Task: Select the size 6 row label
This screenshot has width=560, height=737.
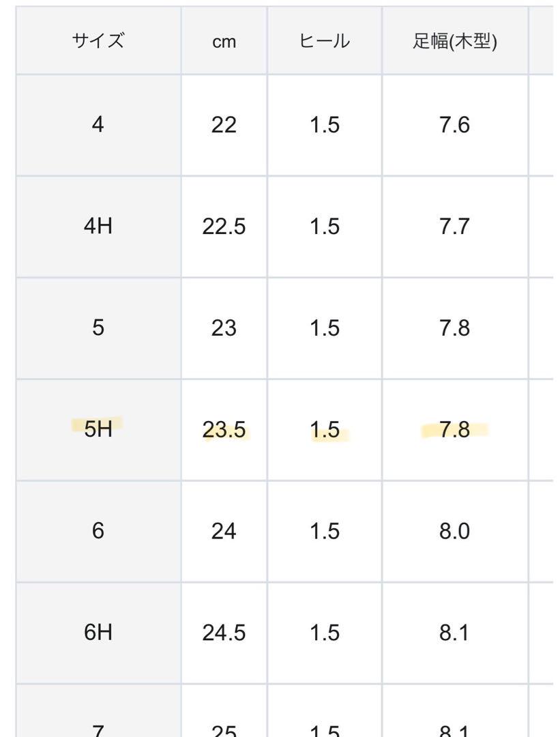Action: 98,531
